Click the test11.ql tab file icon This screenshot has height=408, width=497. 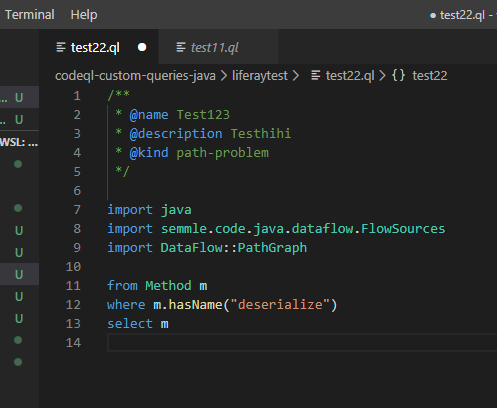pyautogui.click(x=181, y=47)
